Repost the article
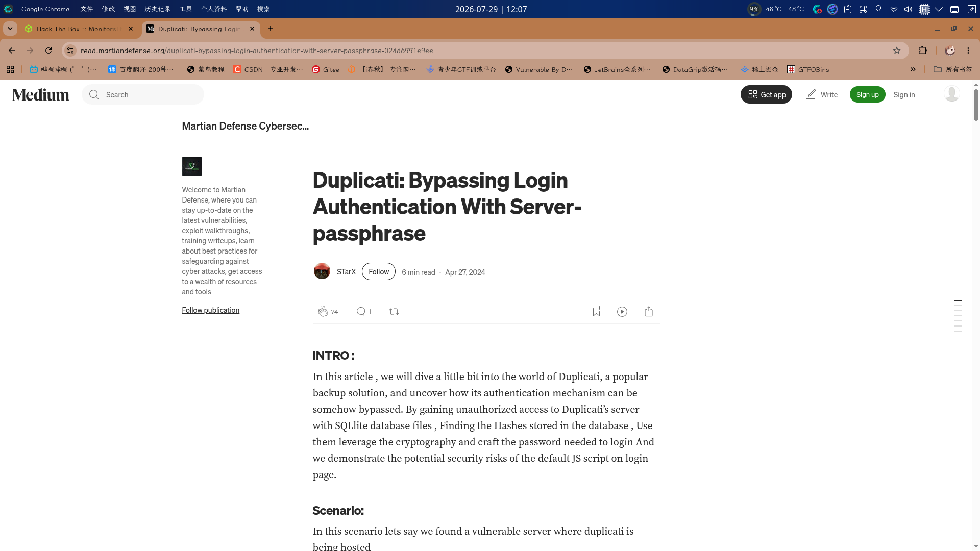Viewport: 980px width, 551px height. coord(394,312)
